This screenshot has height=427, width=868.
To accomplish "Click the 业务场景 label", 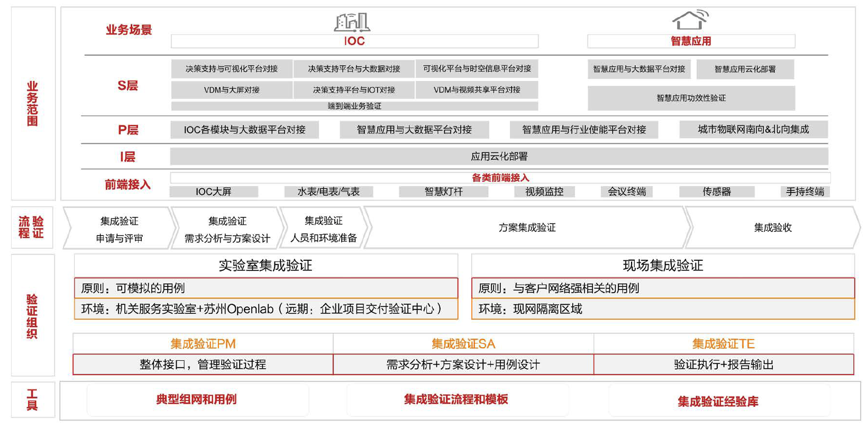I will click(129, 30).
